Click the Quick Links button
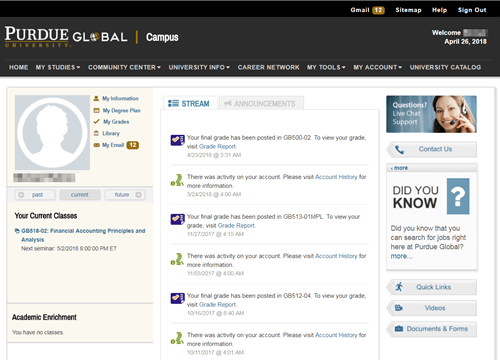The image size is (500, 360). point(432,287)
